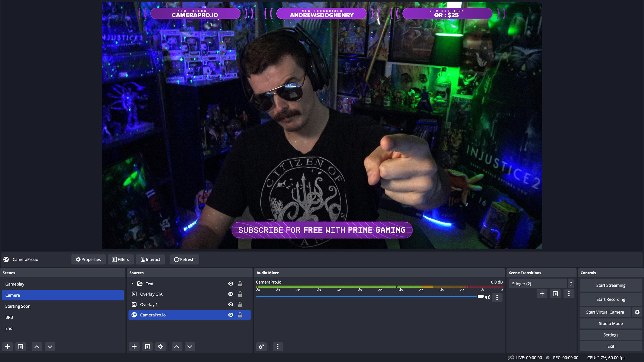Adjust CameraPro.io volume slider
Image resolution: width=644 pixels, height=362 pixels.
[x=480, y=296]
